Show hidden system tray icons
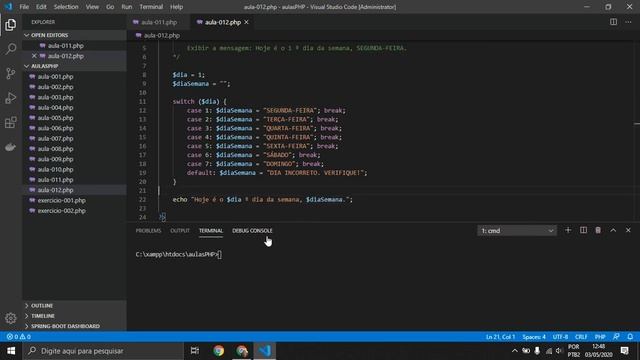640x360 pixels. 515,351
